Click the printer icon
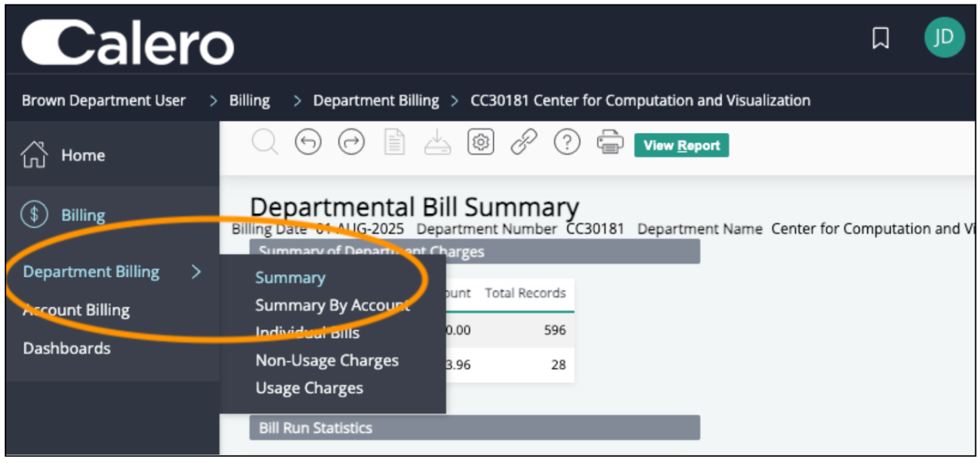This screenshot has height=463, width=980. (x=609, y=143)
